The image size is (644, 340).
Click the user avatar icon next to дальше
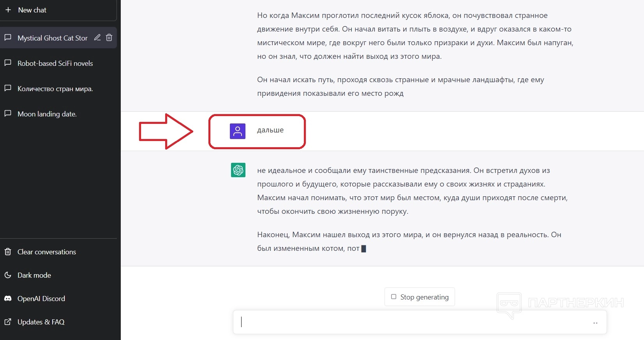237,131
